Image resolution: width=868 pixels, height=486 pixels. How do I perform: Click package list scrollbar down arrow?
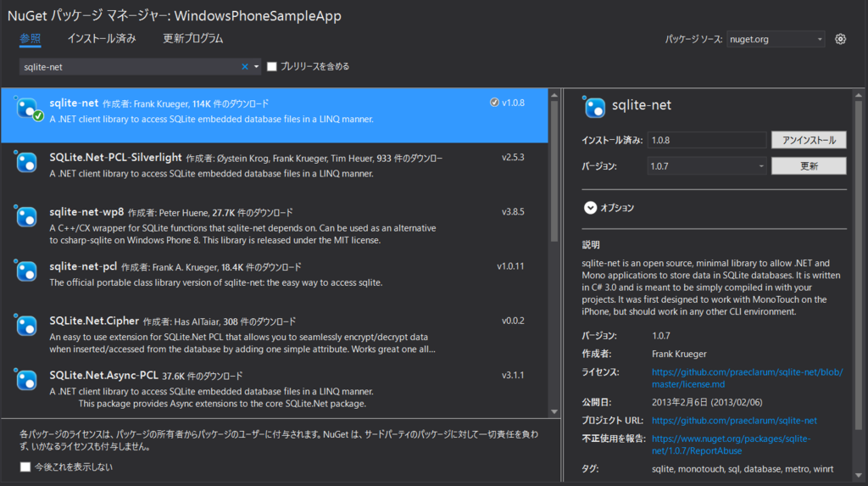pos(554,411)
